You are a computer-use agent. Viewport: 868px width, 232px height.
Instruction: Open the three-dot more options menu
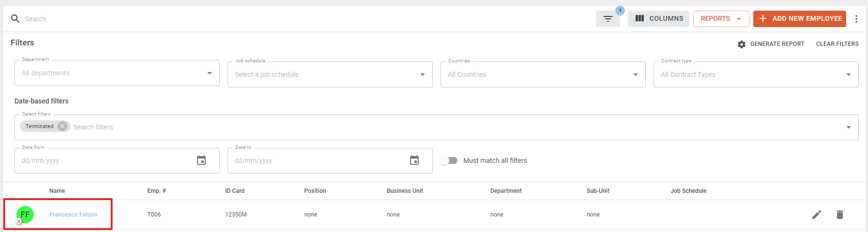click(856, 19)
